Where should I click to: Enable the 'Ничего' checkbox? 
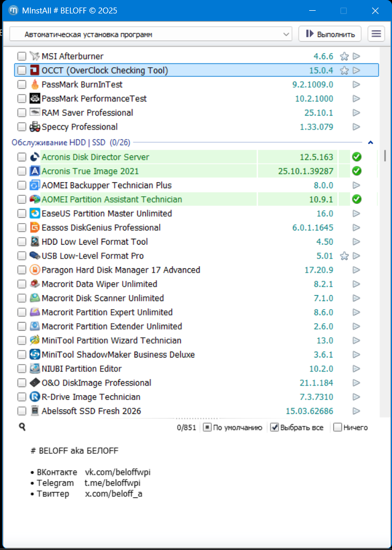point(338,427)
